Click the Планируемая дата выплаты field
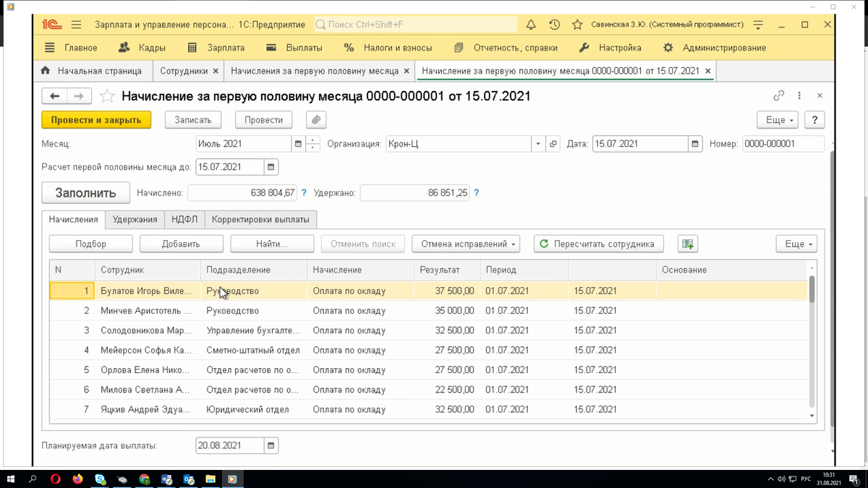 pos(230,445)
